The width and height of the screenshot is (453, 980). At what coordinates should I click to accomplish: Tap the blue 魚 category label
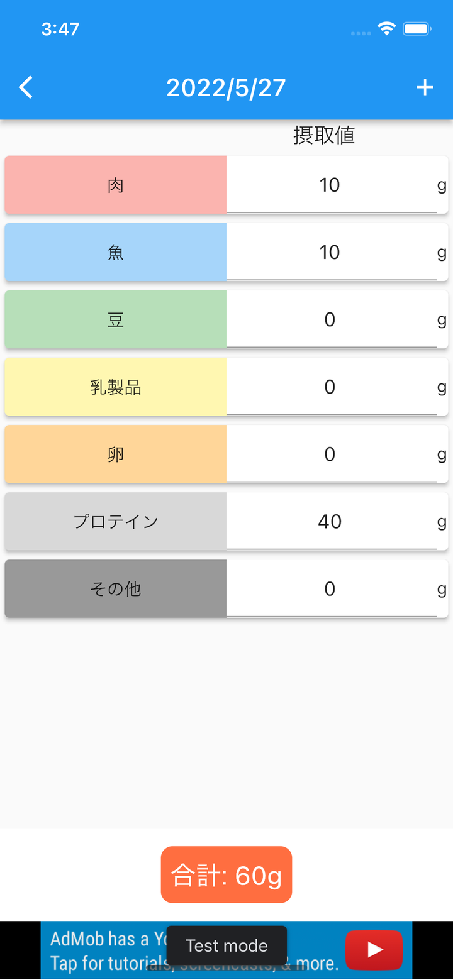[x=116, y=252]
